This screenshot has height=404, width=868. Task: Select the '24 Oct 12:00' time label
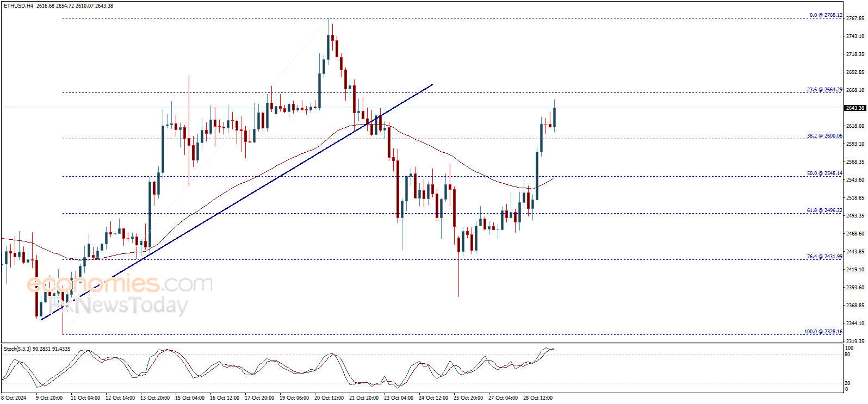(x=433, y=398)
